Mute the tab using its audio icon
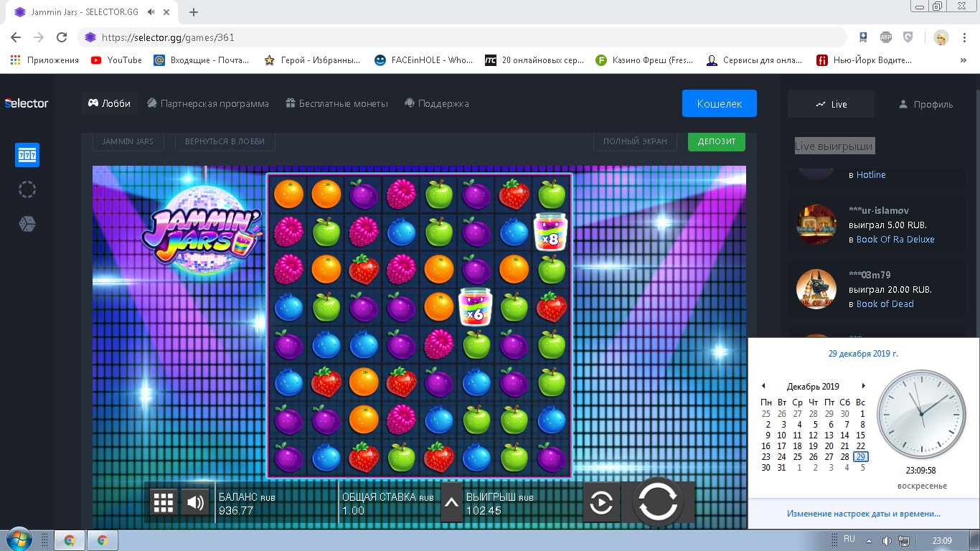This screenshot has height=551, width=980. (x=151, y=12)
